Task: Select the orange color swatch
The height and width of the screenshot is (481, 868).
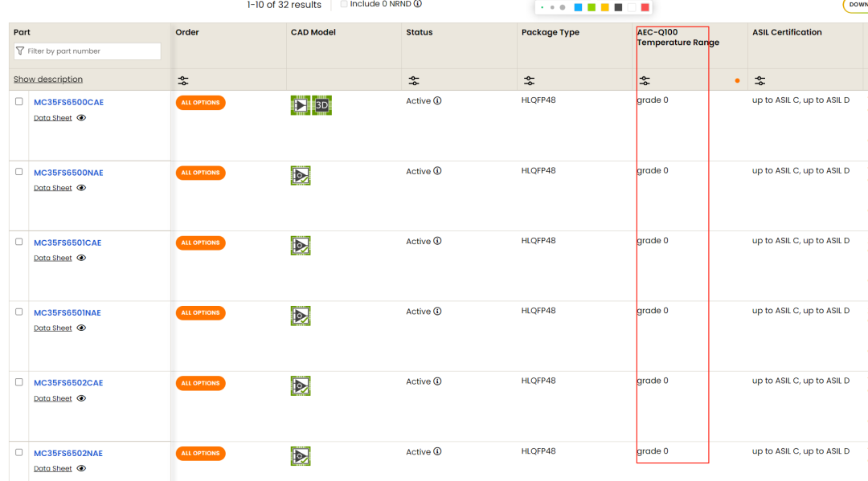Action: pos(604,7)
